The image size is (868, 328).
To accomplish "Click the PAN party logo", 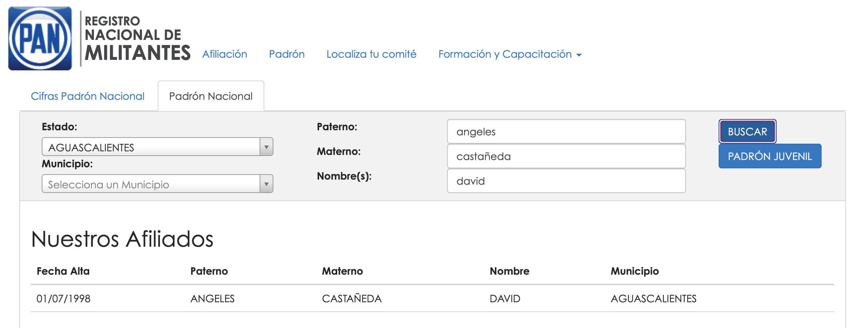I will (x=40, y=38).
